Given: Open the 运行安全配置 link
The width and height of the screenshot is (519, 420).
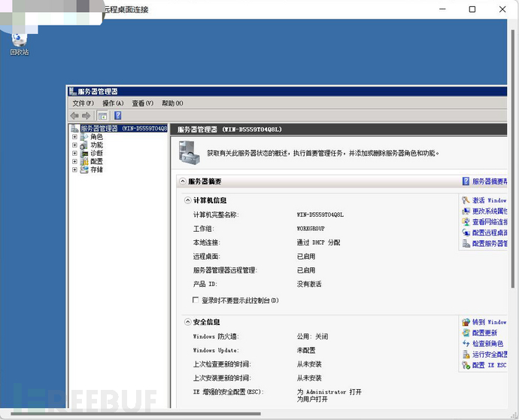Looking at the screenshot, I should point(490,355).
